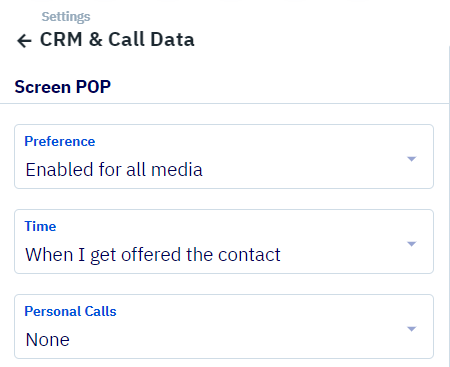
Task: Click the Screen POP section heading
Action: (x=63, y=87)
